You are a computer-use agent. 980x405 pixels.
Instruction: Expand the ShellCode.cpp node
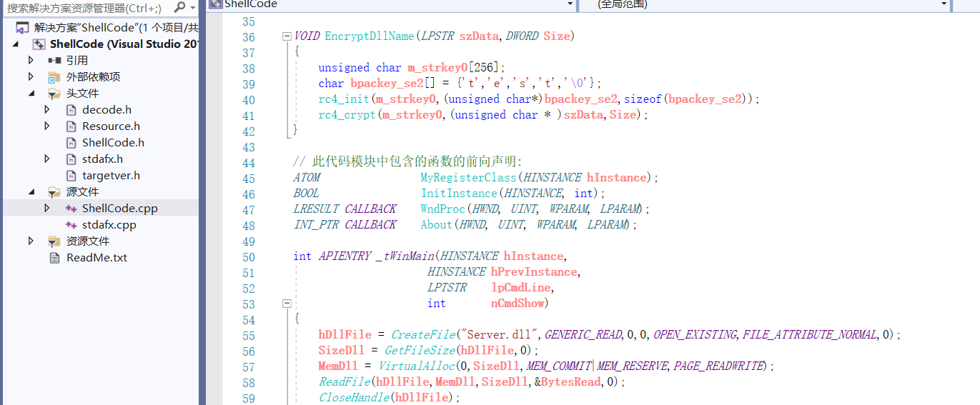pos(47,209)
